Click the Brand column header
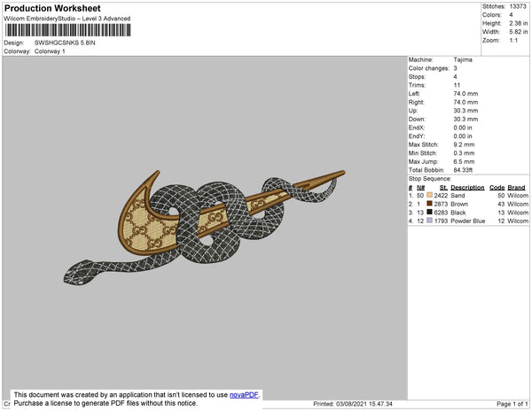 [516, 188]
